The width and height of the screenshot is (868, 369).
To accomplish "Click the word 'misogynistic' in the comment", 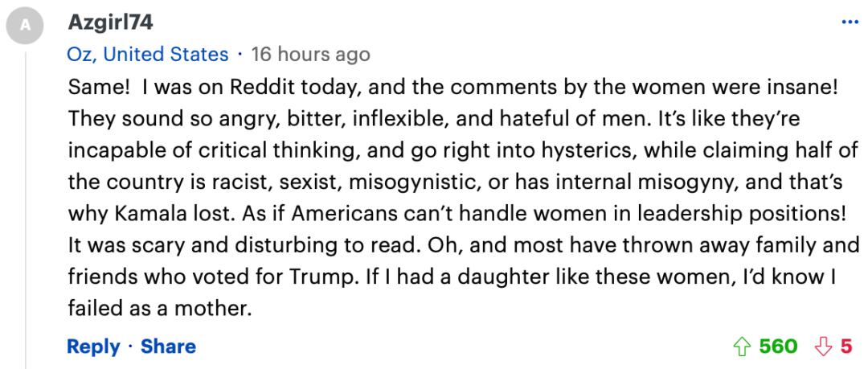I will (407, 182).
